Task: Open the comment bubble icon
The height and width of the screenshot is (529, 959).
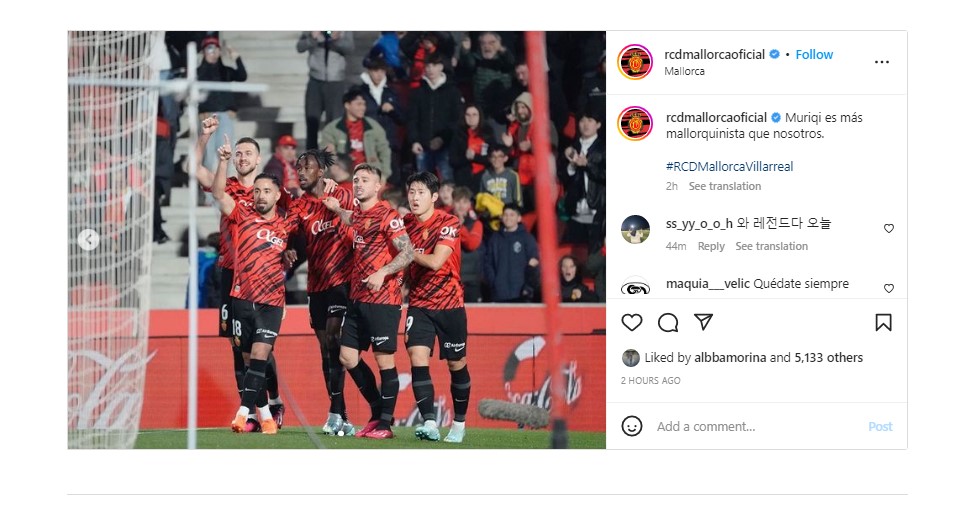Action: coord(668,322)
